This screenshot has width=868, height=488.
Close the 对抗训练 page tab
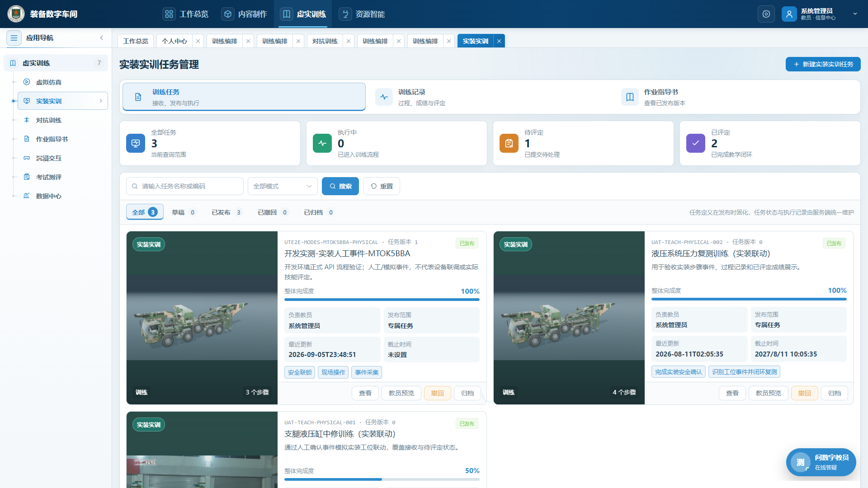[x=349, y=41]
